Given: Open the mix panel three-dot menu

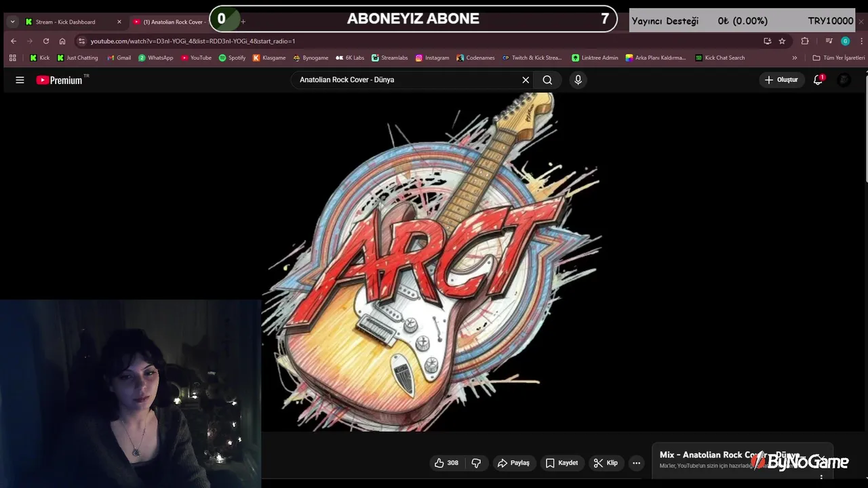Looking at the screenshot, I should (x=821, y=477).
